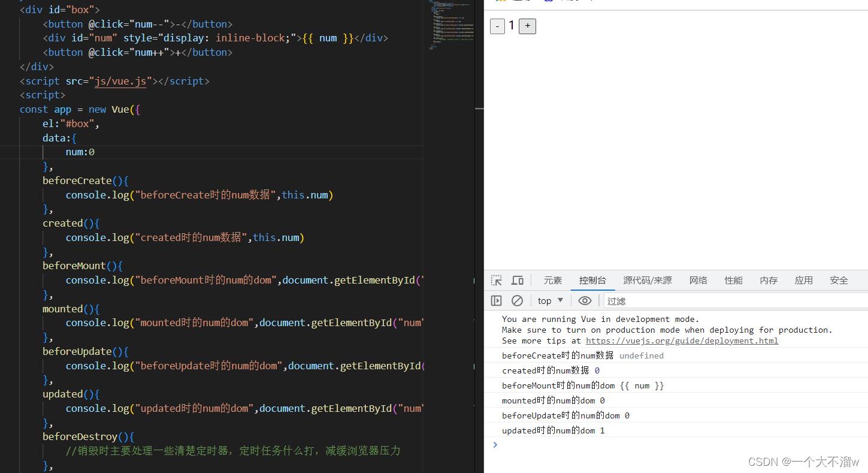This screenshot has height=473, width=868.
Task: Open the top context dropdown
Action: (551, 300)
